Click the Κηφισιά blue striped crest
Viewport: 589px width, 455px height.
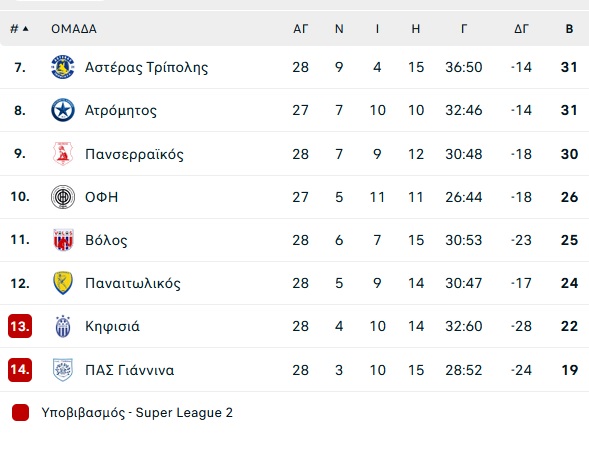[x=63, y=326]
